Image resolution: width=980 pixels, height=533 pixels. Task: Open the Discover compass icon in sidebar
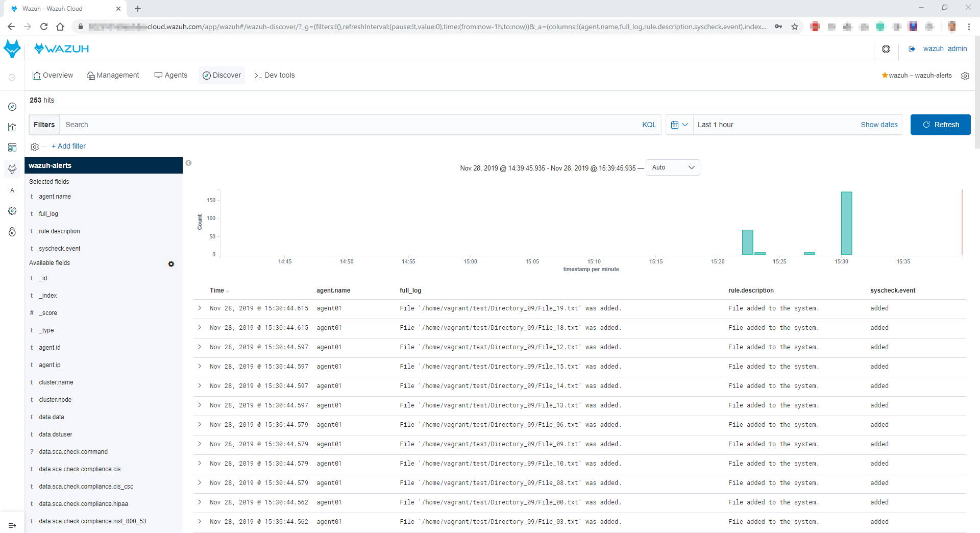click(12, 107)
